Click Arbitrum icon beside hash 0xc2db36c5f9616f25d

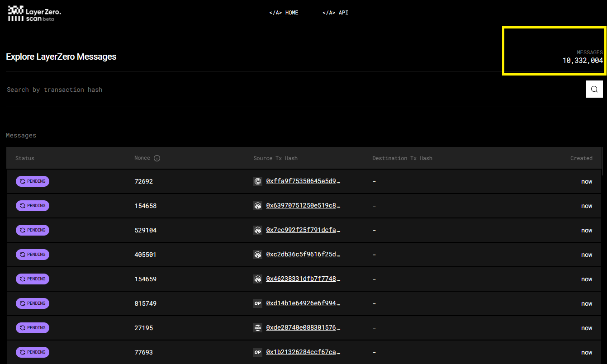coord(258,255)
